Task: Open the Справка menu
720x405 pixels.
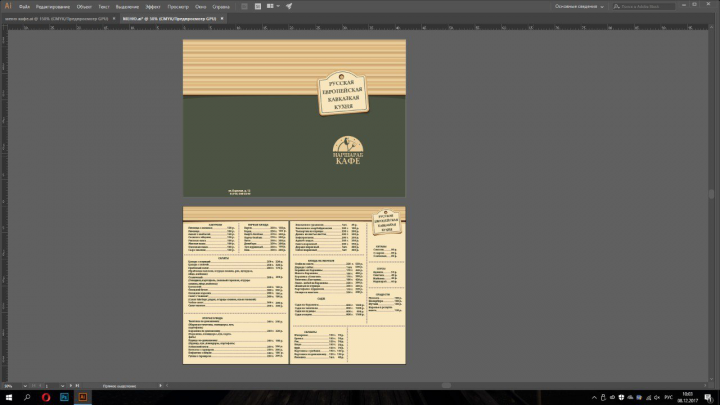Action: pyautogui.click(x=221, y=7)
